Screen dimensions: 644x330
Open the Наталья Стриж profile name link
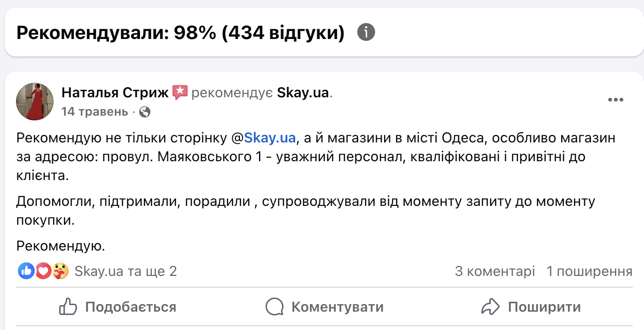click(x=115, y=93)
